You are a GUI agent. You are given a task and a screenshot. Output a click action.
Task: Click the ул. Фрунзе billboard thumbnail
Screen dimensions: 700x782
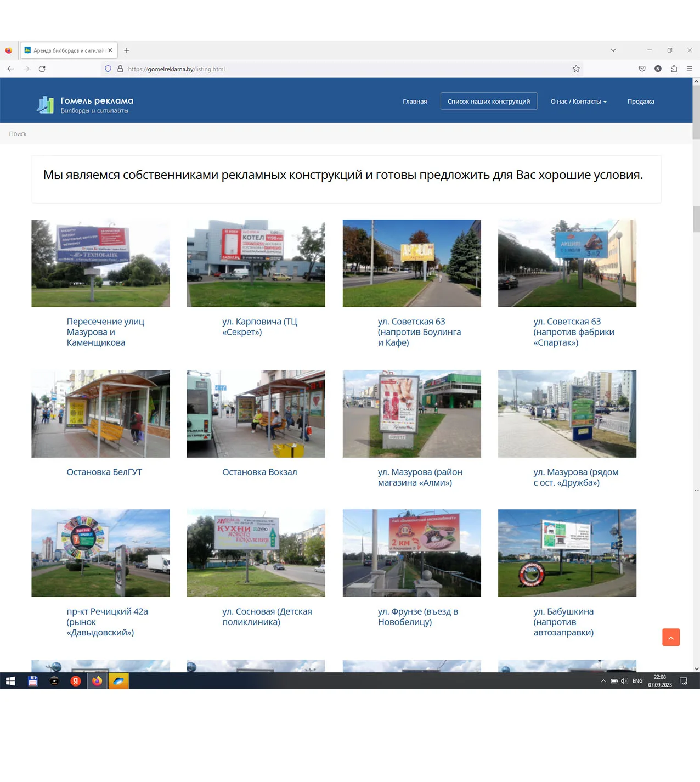click(411, 553)
